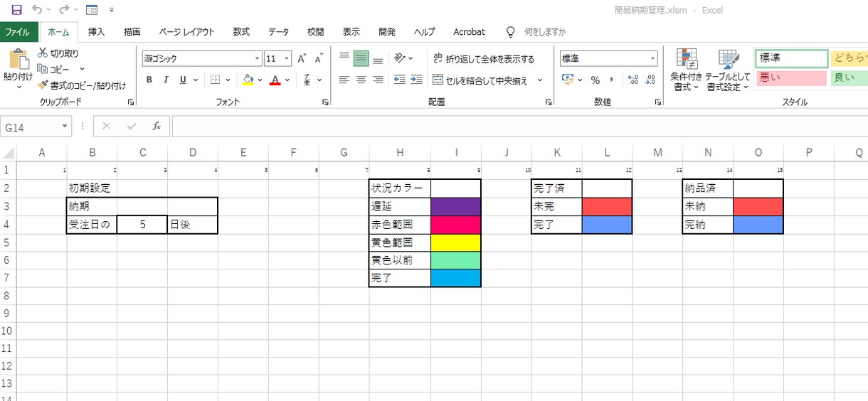Viewport: 868px width, 401px height.
Task: Open the Name Box dropdown arrow
Action: tap(65, 127)
